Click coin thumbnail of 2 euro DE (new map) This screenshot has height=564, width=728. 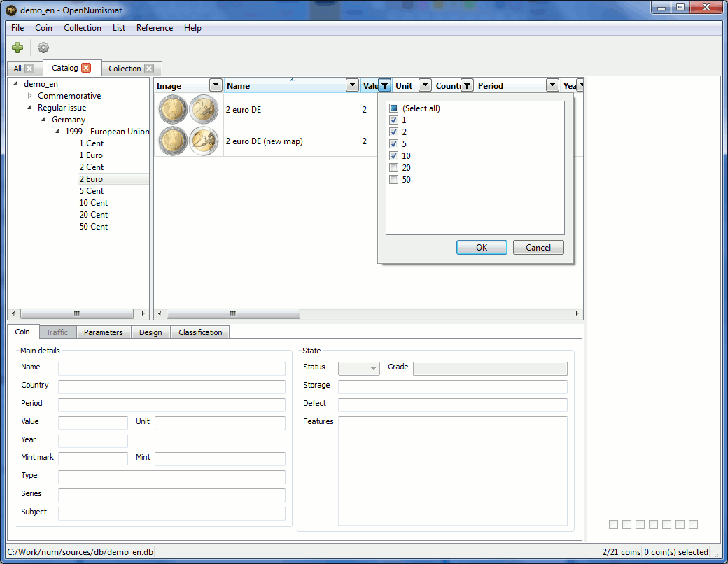coord(188,141)
